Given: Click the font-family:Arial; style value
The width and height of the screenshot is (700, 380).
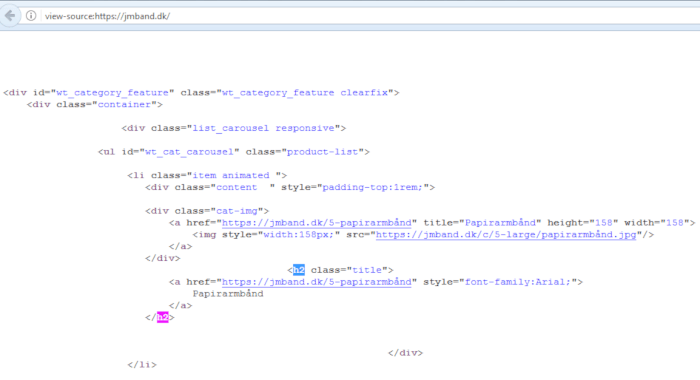Looking at the screenshot, I should coord(518,282).
